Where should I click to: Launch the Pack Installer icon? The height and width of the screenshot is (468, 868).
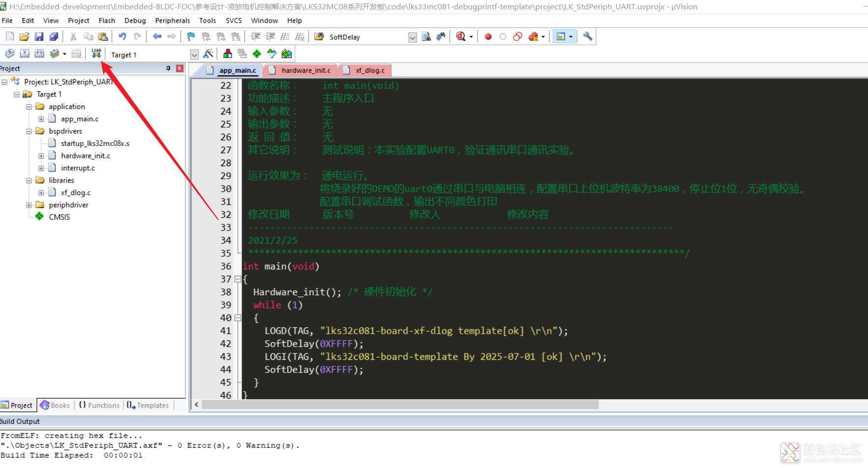pos(287,54)
